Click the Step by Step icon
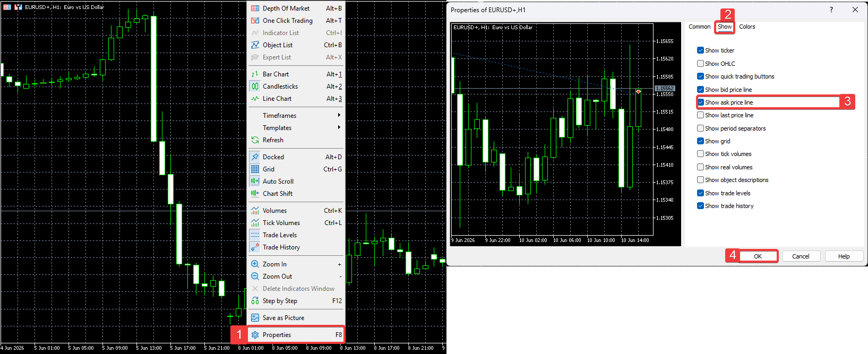Viewport: 868px width, 354px height. (255, 301)
